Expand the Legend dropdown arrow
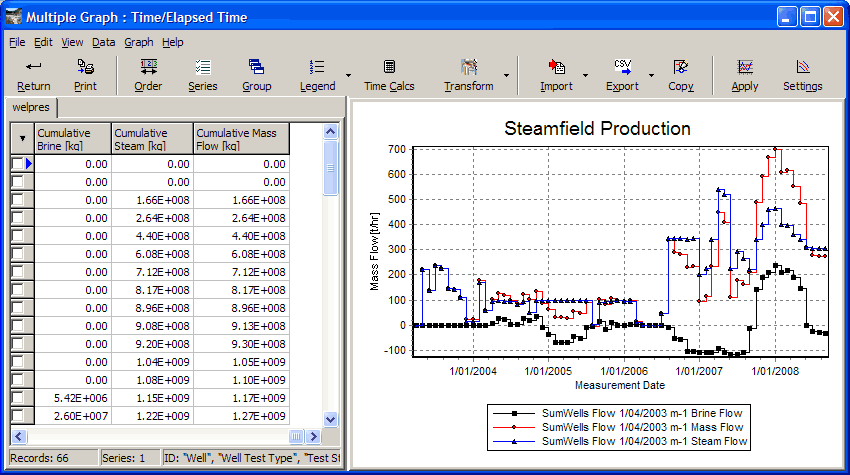Viewport: 850px width, 475px height. click(349, 75)
